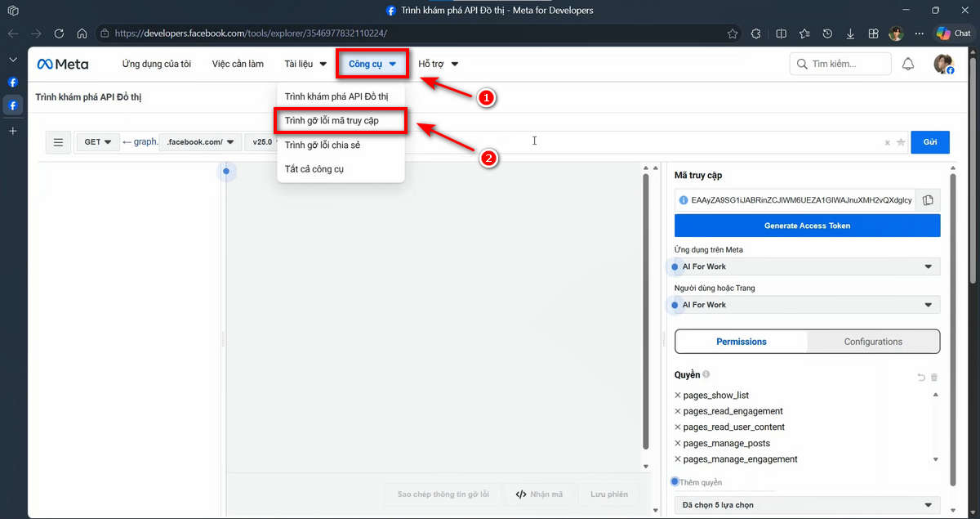
Task: Click the Thêm quyền input field
Action: tap(725, 482)
